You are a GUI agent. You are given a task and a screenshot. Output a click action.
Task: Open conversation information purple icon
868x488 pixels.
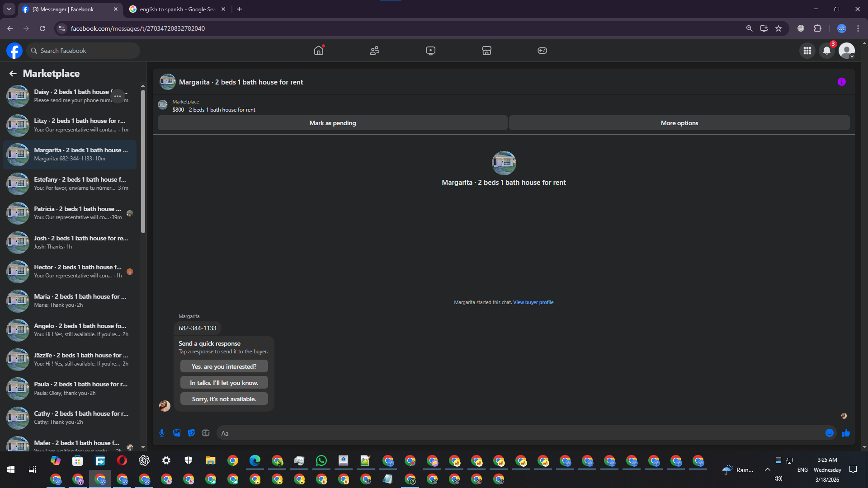click(842, 82)
